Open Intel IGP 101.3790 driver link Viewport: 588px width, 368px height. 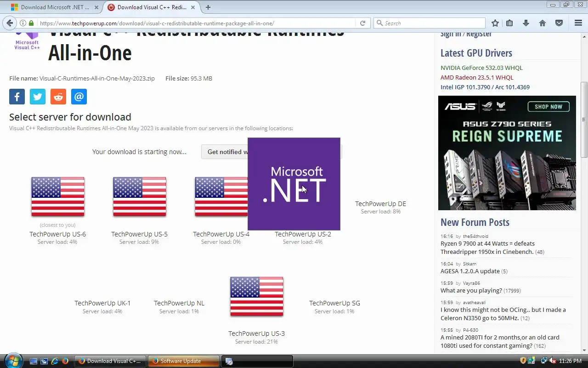(x=485, y=87)
